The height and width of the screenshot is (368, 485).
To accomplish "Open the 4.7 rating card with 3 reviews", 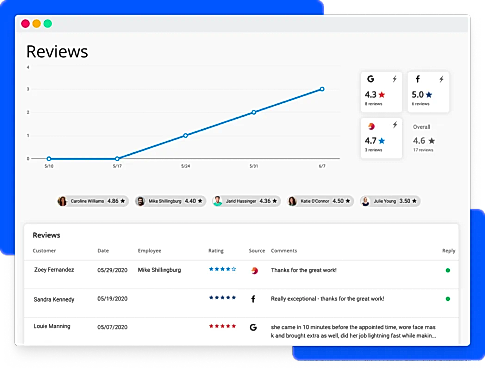I will pyautogui.click(x=381, y=138).
